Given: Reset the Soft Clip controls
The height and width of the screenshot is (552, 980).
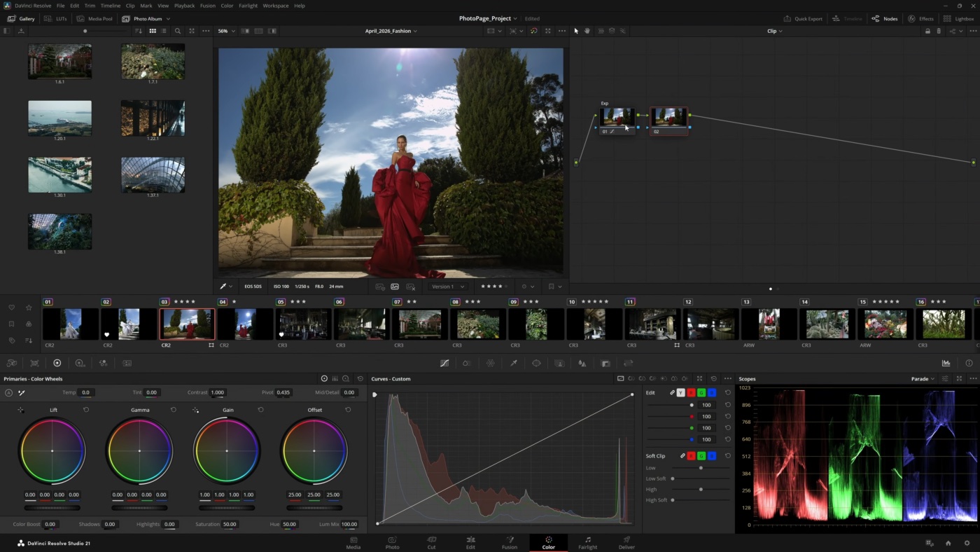Looking at the screenshot, I should (x=727, y=456).
